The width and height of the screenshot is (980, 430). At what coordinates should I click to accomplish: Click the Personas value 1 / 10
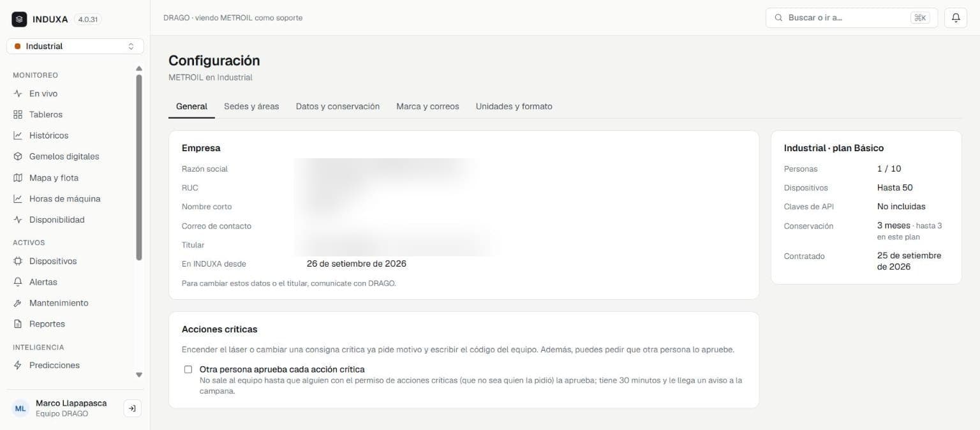[x=889, y=169]
